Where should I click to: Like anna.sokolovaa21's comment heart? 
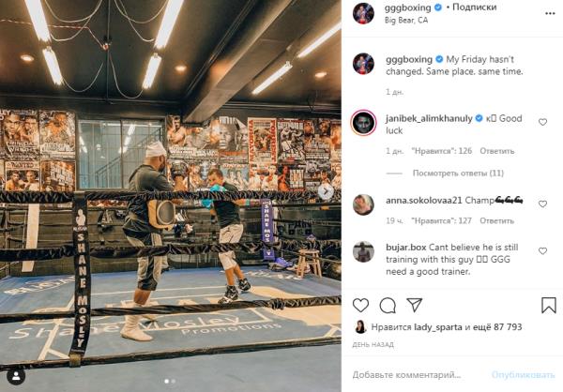543,204
